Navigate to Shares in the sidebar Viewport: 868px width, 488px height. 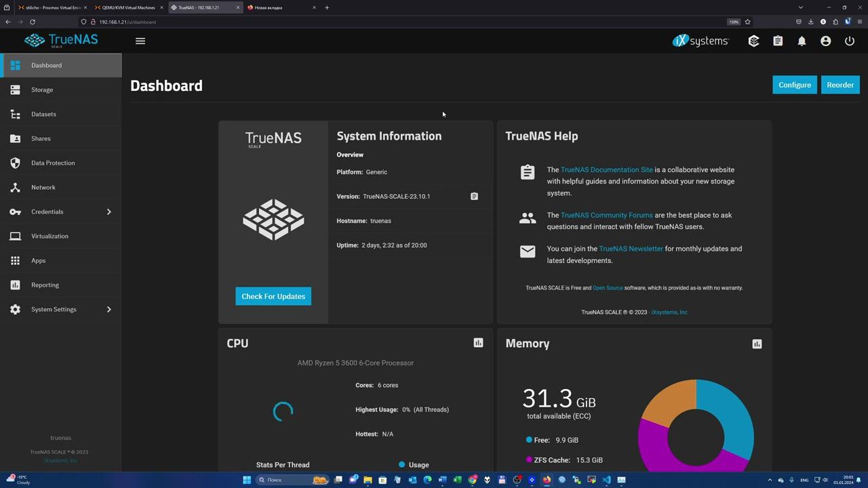[x=61, y=138]
